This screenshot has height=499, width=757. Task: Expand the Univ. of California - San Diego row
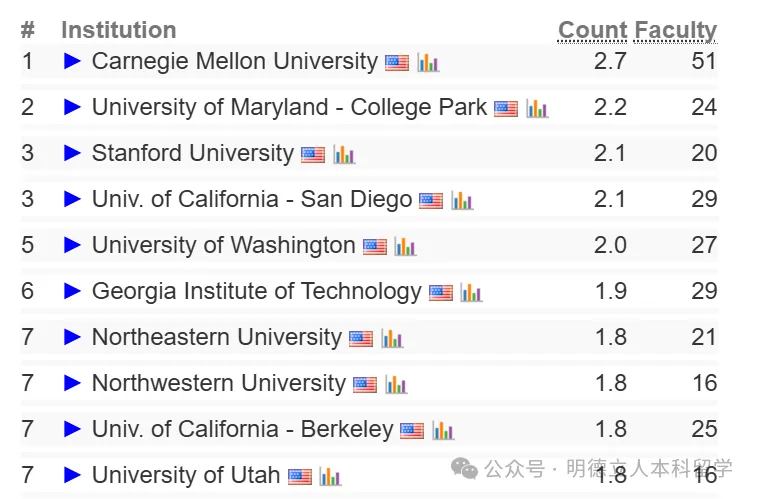tap(72, 199)
